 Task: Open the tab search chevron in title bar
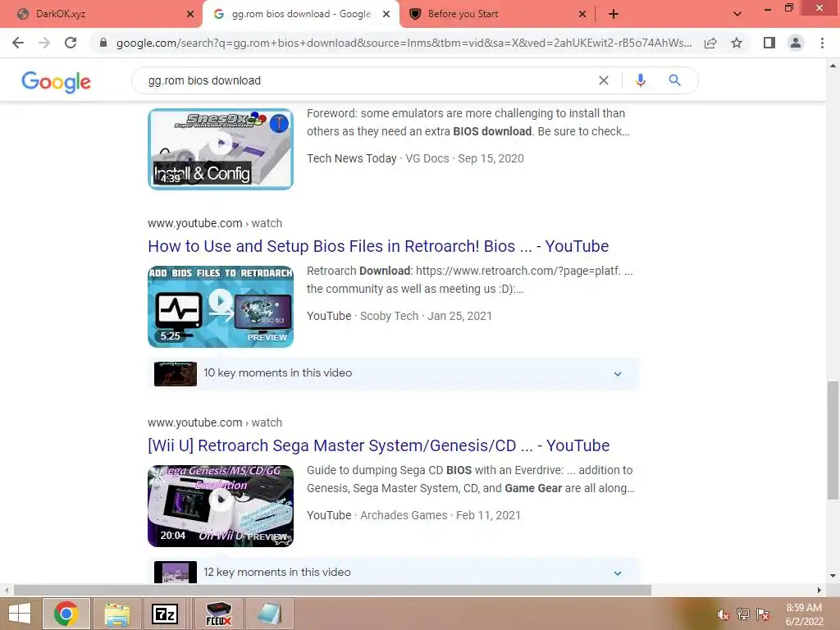coord(737,14)
